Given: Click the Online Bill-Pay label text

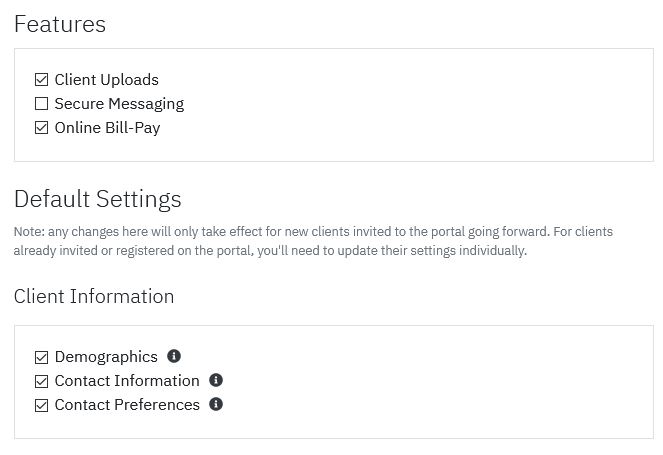Looking at the screenshot, I should coord(107,128).
